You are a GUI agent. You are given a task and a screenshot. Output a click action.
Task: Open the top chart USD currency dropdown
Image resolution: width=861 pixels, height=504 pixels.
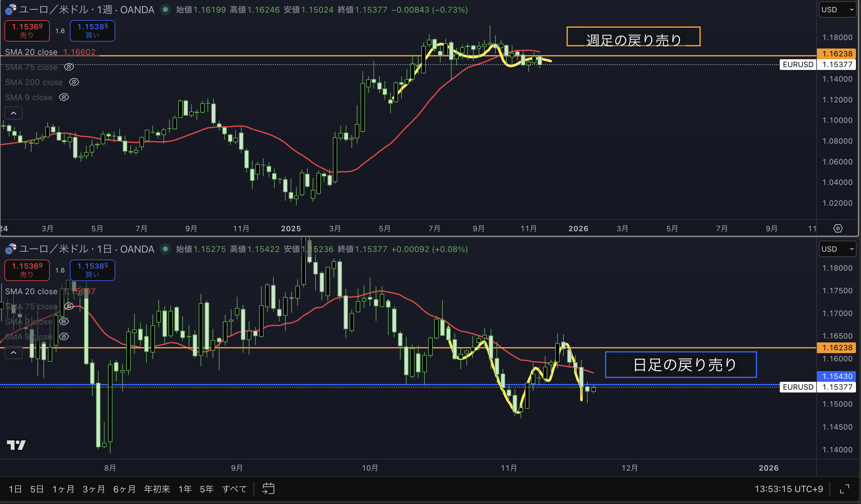point(837,9)
